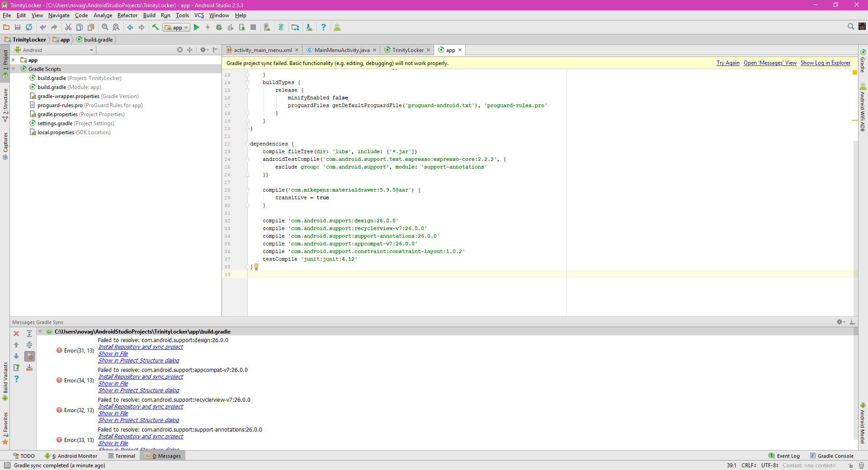
Task: Toggle the Android Model side panel
Action: (x=863, y=423)
